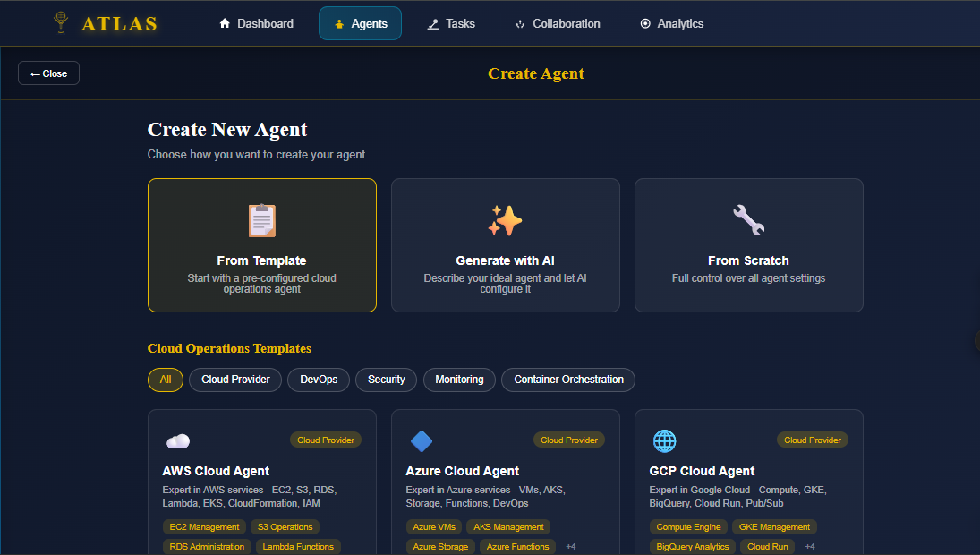Click the Azure Functions tag
Screen dimensions: 980x555
[x=517, y=546]
